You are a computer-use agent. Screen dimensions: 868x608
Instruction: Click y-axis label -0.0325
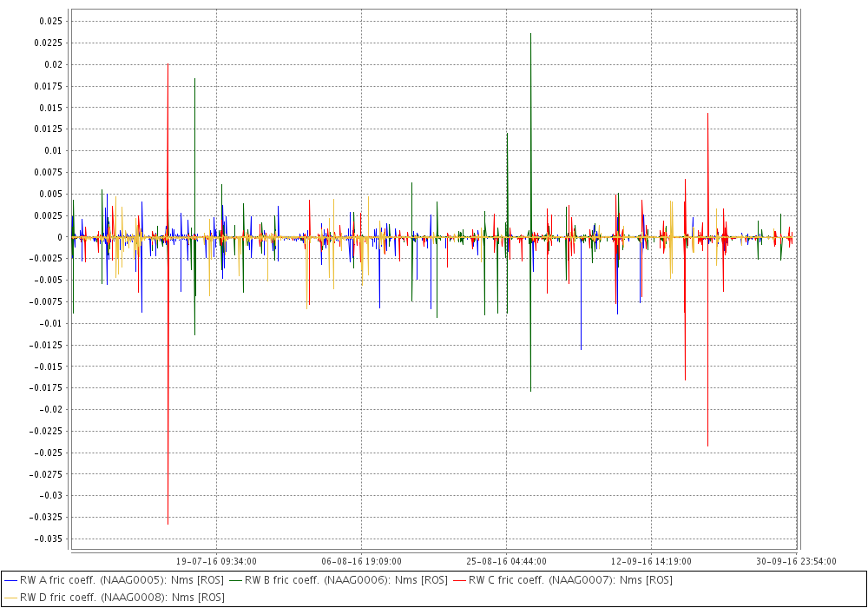tap(47, 517)
